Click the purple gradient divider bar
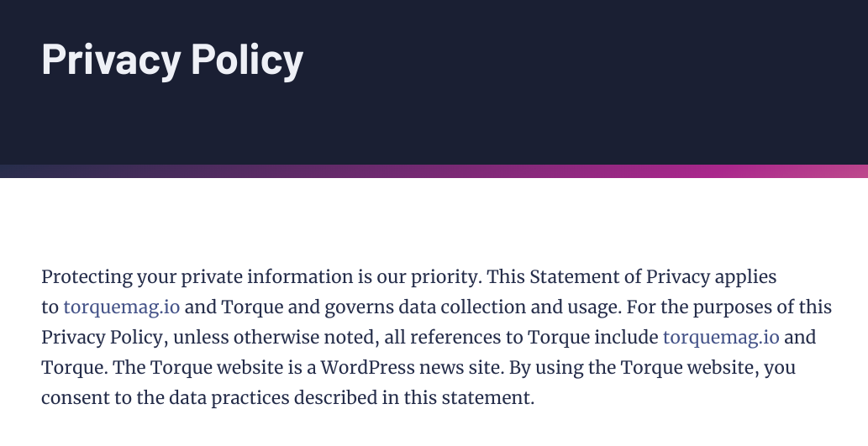 [x=434, y=171]
